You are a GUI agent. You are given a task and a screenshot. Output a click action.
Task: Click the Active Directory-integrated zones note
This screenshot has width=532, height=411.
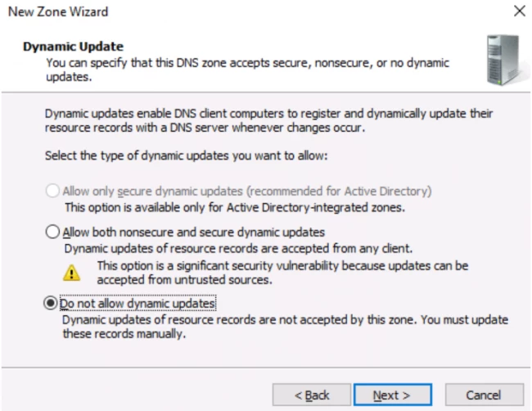tap(235, 207)
